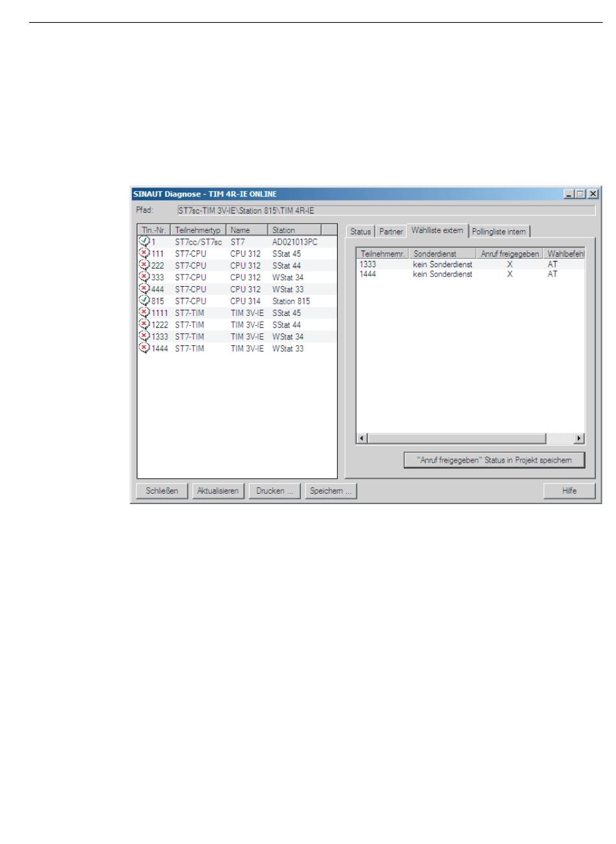Save "Anruf freigegeben" status in project
616x844 pixels.
coord(494,460)
